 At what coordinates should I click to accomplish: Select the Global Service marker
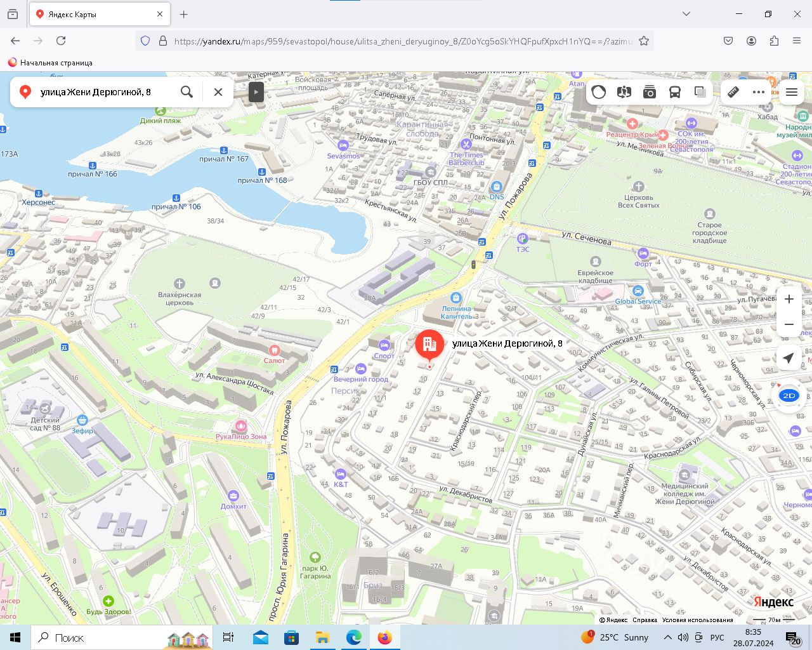click(638, 291)
